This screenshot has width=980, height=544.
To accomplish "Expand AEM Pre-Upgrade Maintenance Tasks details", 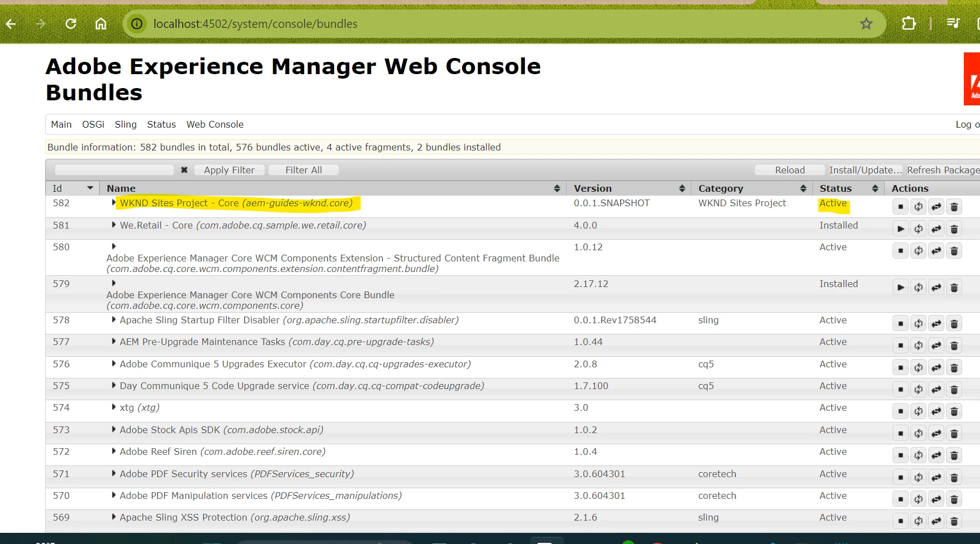I will pyautogui.click(x=114, y=341).
